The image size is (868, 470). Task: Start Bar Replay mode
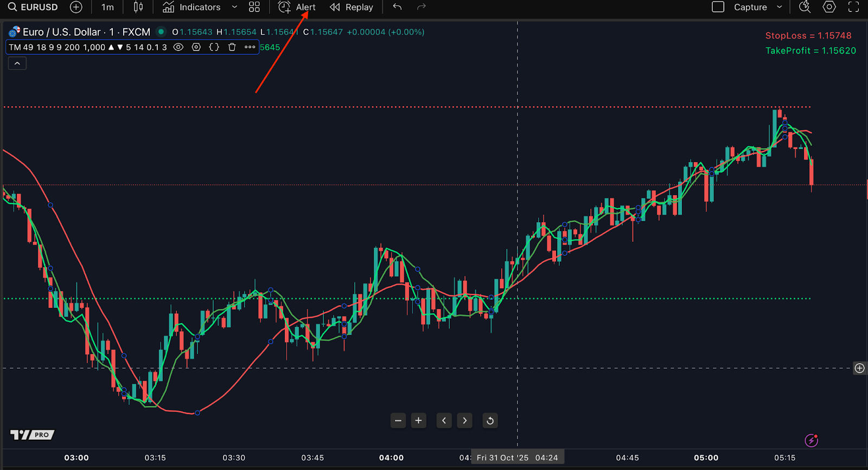(352, 7)
